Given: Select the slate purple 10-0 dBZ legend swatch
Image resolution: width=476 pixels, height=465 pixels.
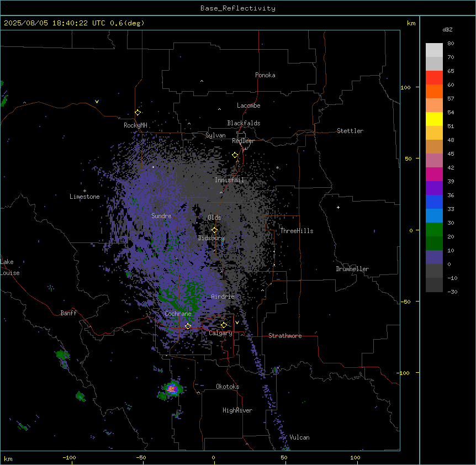Looking at the screenshot, I should click(434, 257).
